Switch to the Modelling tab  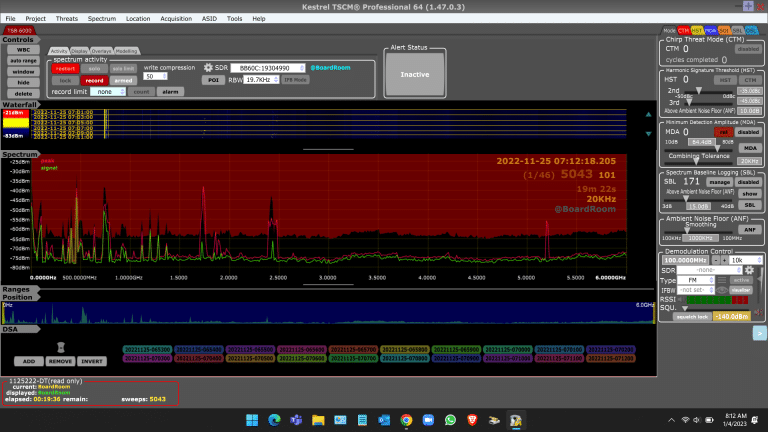click(x=126, y=51)
